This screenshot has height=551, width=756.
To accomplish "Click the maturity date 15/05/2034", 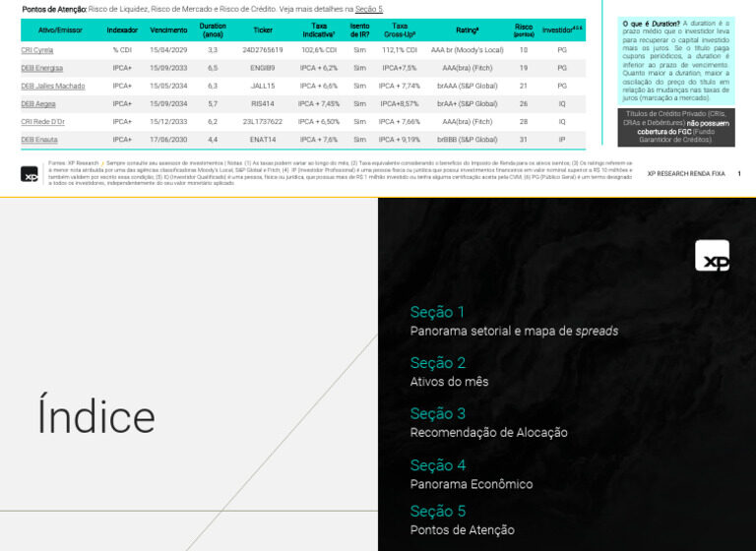I will [168, 86].
